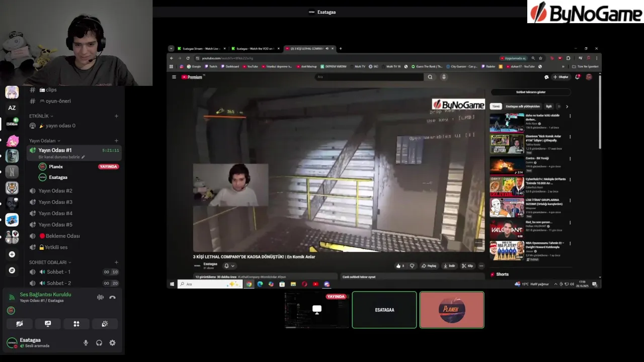Open Windows Start menu on the taskbar

coord(172,284)
